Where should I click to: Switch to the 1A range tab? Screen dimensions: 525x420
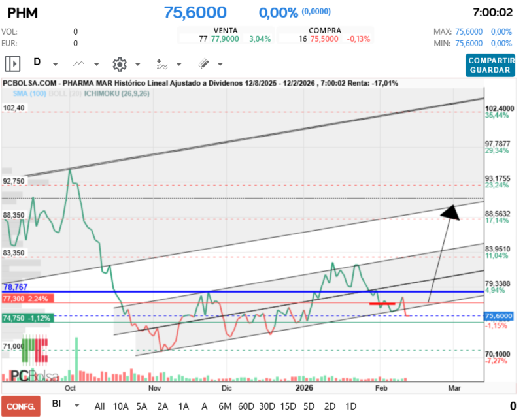click(182, 406)
